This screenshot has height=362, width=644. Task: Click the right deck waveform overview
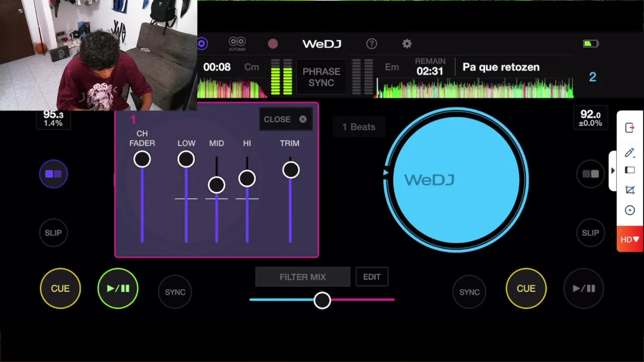[475, 88]
